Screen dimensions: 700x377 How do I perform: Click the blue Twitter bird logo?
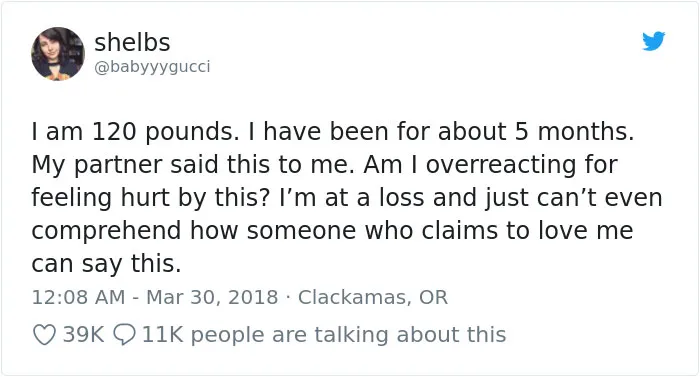pyautogui.click(x=654, y=41)
